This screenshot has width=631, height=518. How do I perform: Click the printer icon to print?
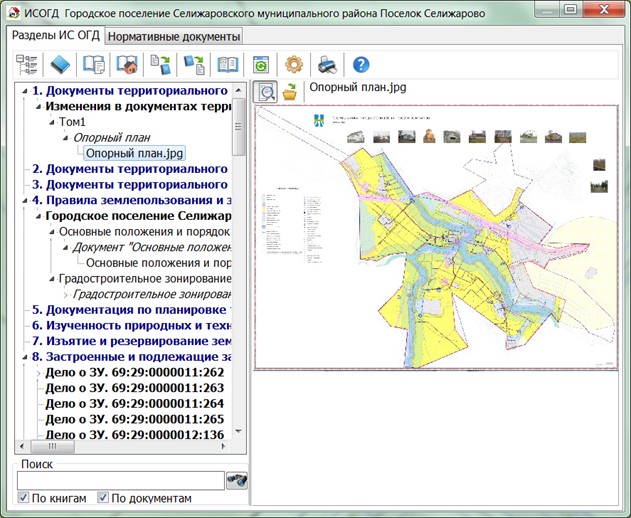coord(327,65)
